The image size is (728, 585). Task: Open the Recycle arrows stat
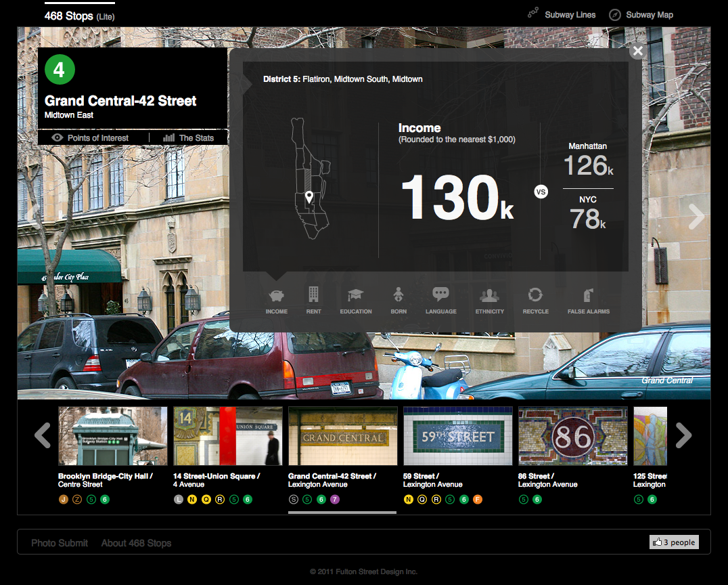(535, 301)
